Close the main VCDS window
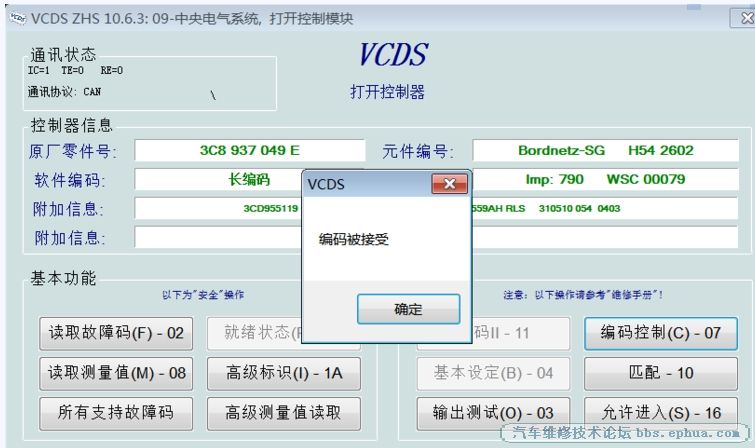Image resolution: width=755 pixels, height=448 pixels. tap(744, 18)
